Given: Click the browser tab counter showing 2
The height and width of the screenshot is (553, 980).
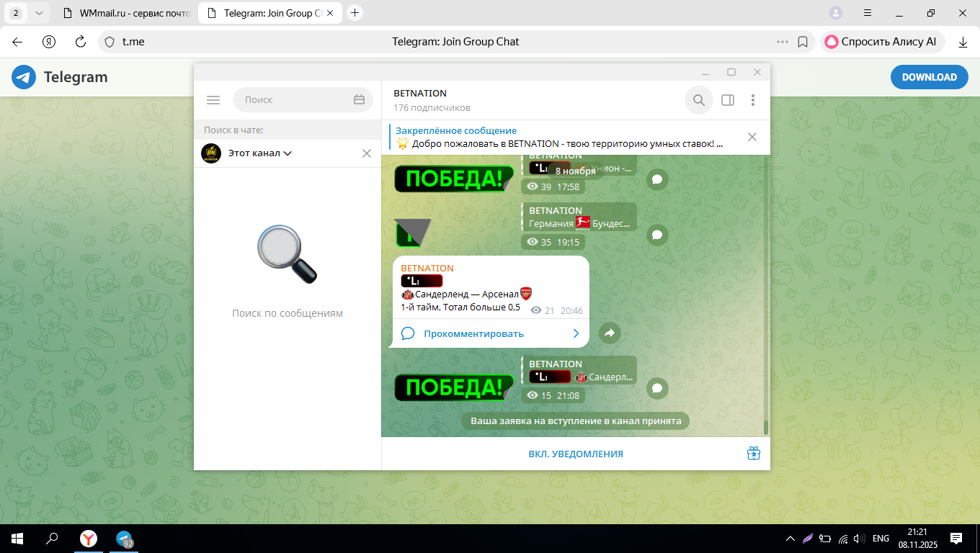Looking at the screenshot, I should click(x=16, y=13).
